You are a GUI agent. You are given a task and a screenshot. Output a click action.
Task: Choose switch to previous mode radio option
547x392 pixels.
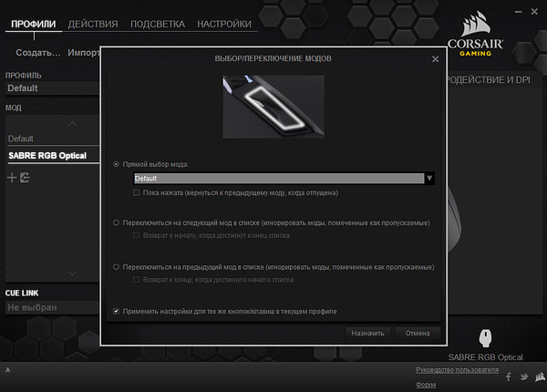116,267
